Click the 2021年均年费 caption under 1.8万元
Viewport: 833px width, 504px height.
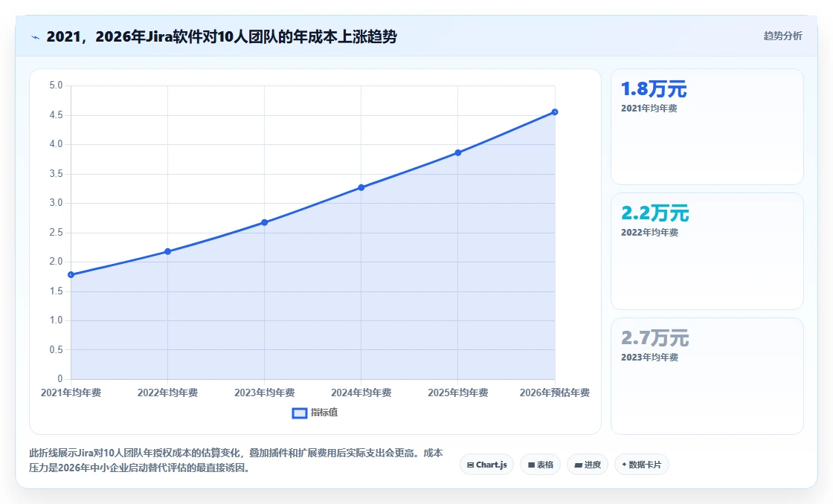tap(649, 109)
